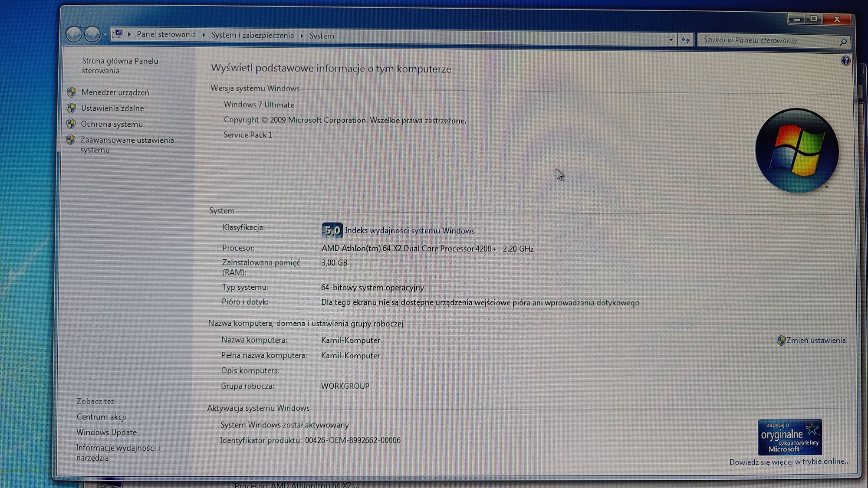The height and width of the screenshot is (488, 868).
Task: Open help with the blue question icon
Action: pyautogui.click(x=845, y=61)
